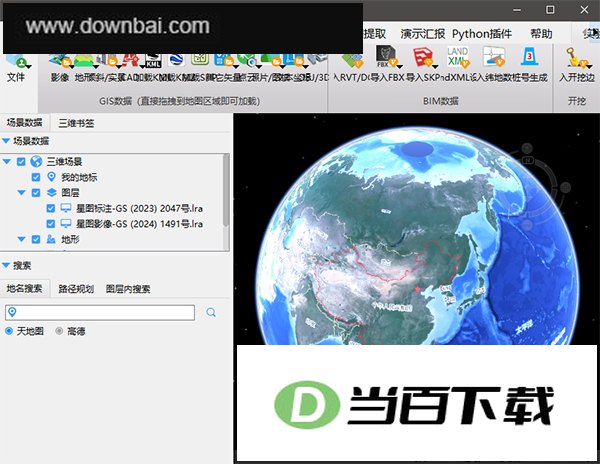
Task: Click the terrain data import chart icon
Action: [494, 56]
